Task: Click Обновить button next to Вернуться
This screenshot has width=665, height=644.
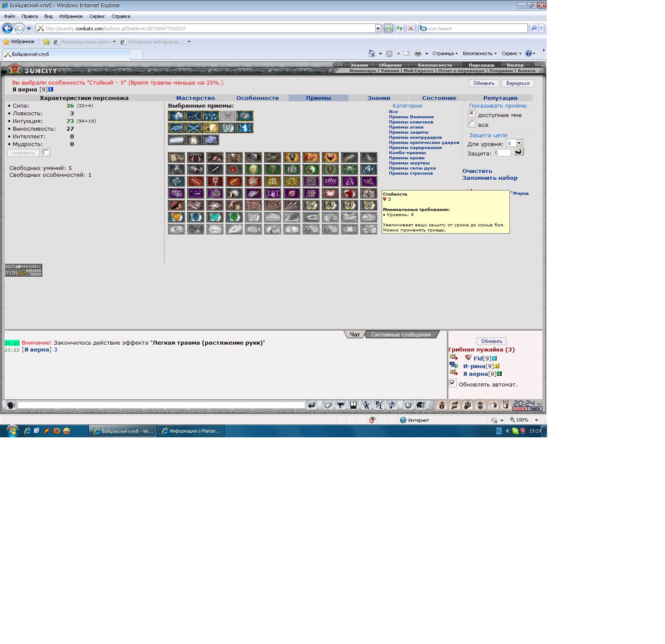Action: pos(484,83)
